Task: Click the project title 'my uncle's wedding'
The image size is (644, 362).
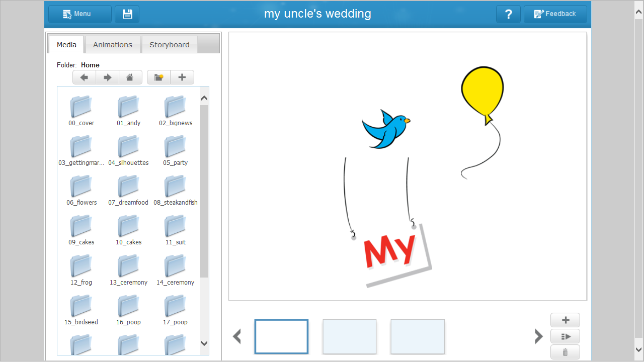Action: [x=318, y=14]
